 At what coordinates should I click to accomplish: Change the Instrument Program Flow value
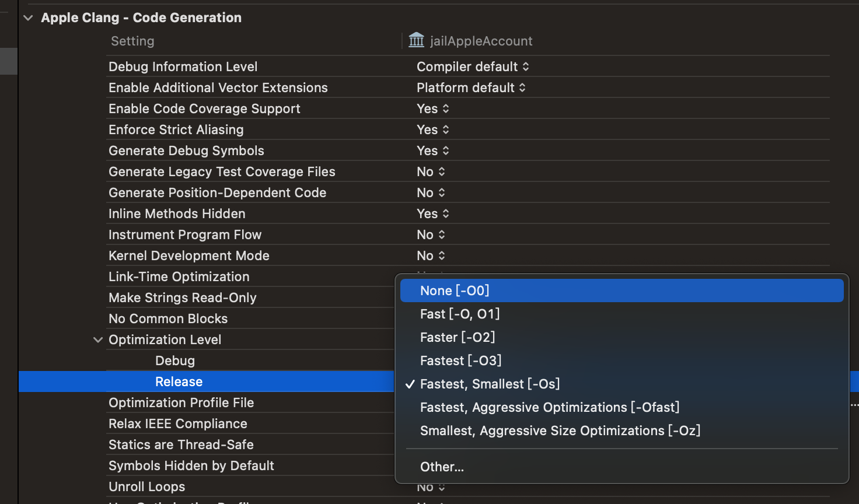coord(431,235)
